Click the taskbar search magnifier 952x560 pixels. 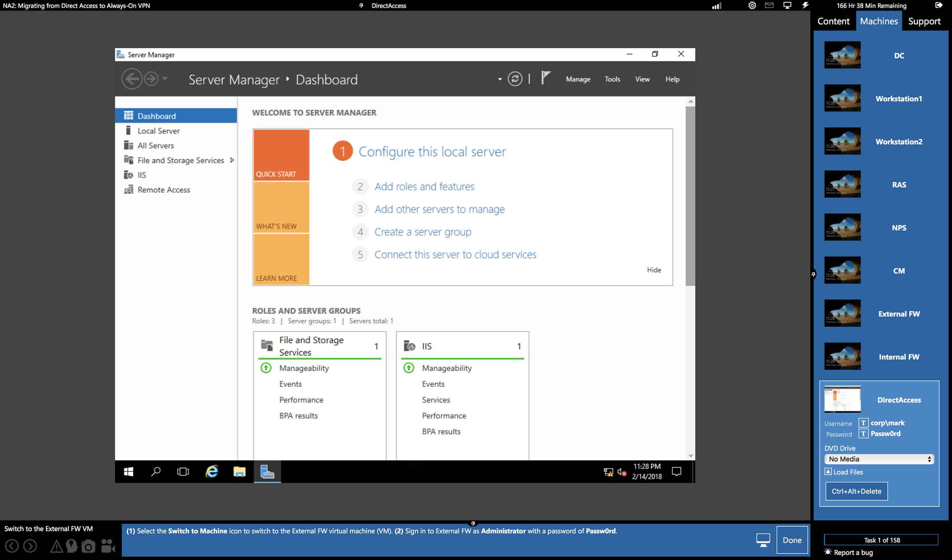[x=156, y=471]
